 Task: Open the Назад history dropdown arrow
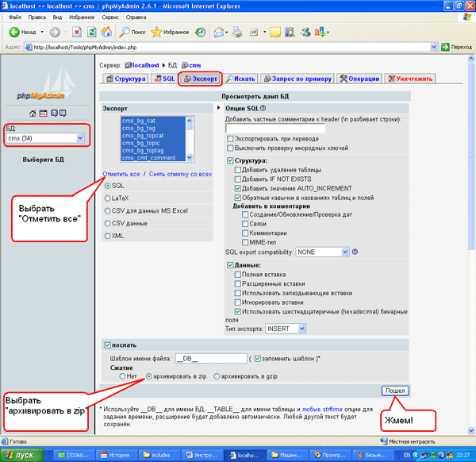(42, 32)
